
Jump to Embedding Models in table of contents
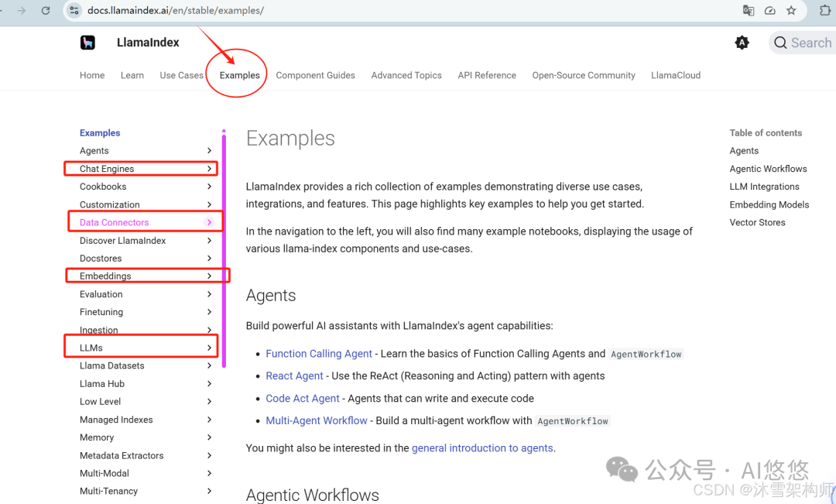[769, 205]
